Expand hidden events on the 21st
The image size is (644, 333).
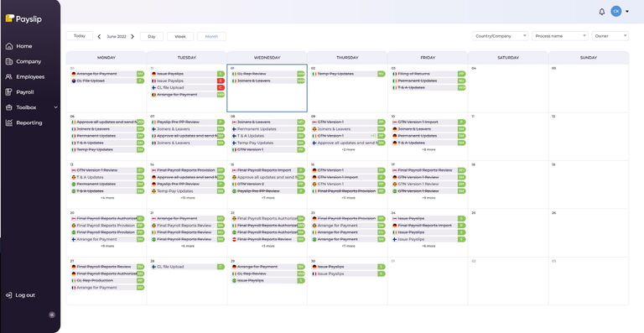click(x=187, y=247)
